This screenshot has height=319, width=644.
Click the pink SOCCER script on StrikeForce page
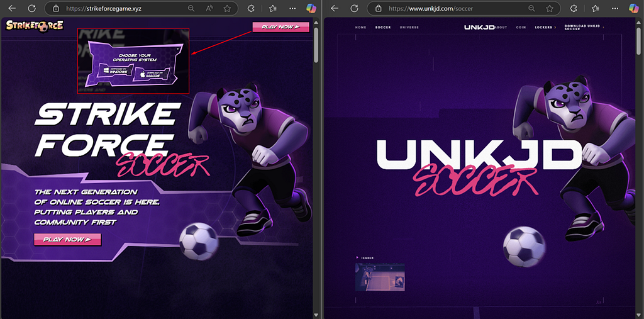163,164
